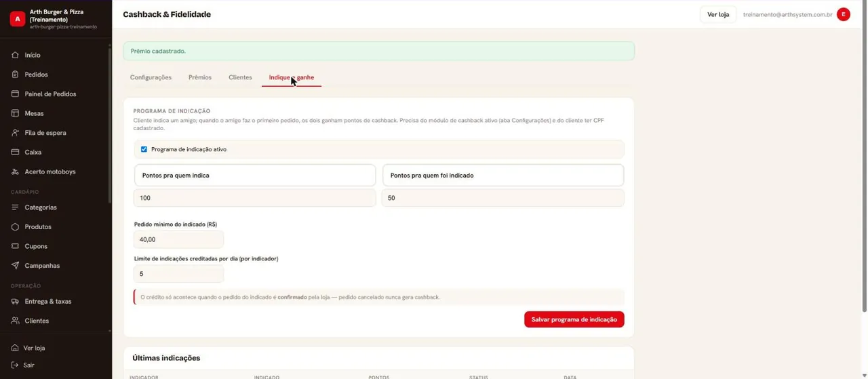The image size is (868, 379).
Task: Focus the Pedido mínimo do indicado field
Action: (179, 239)
